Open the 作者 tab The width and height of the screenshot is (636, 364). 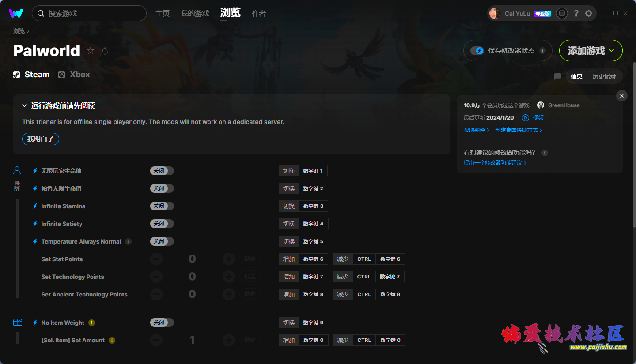(x=259, y=14)
